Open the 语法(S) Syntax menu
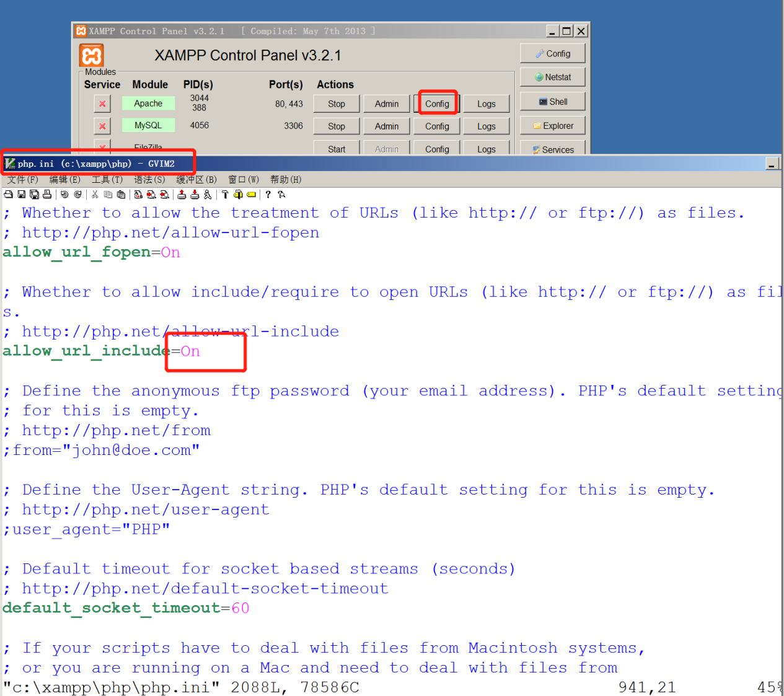Image resolution: width=784 pixels, height=696 pixels. [x=149, y=180]
